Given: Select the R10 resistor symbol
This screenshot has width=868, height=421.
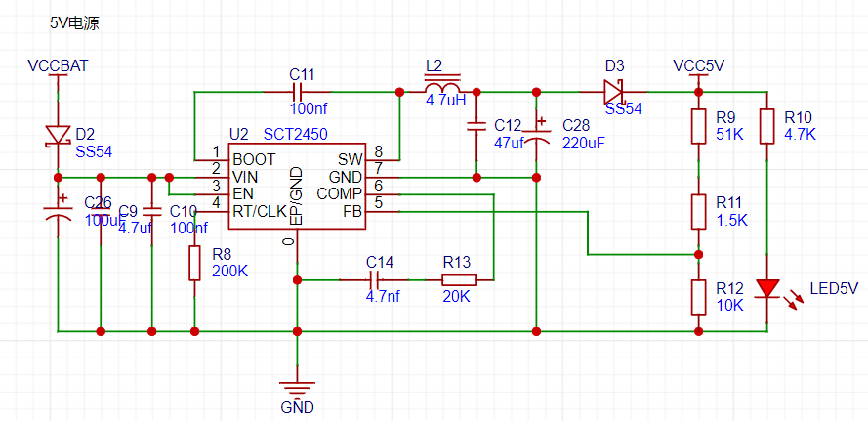Looking at the screenshot, I should click(x=767, y=126).
